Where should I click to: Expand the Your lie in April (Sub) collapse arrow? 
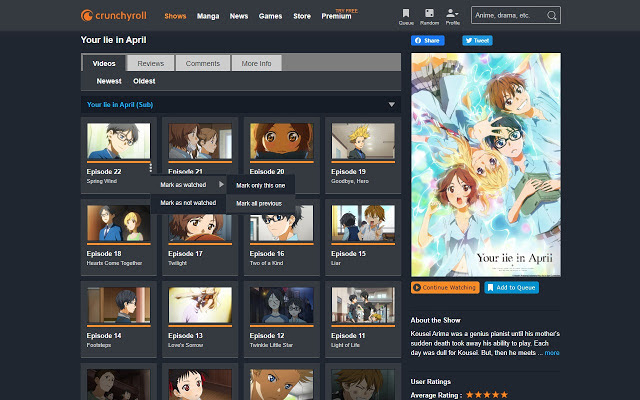[391, 104]
